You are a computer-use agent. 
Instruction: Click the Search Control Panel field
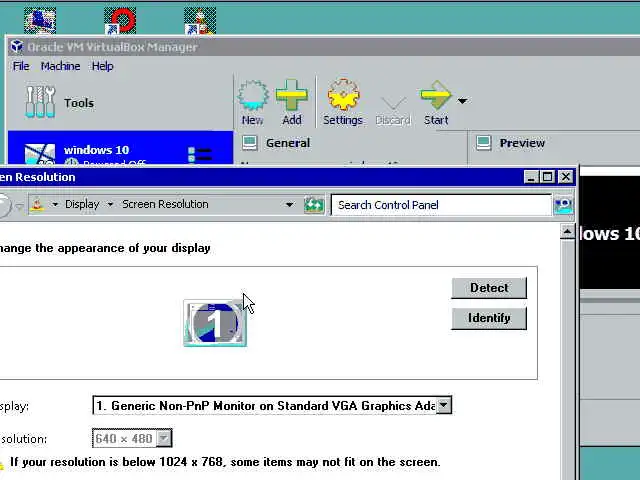pos(441,205)
